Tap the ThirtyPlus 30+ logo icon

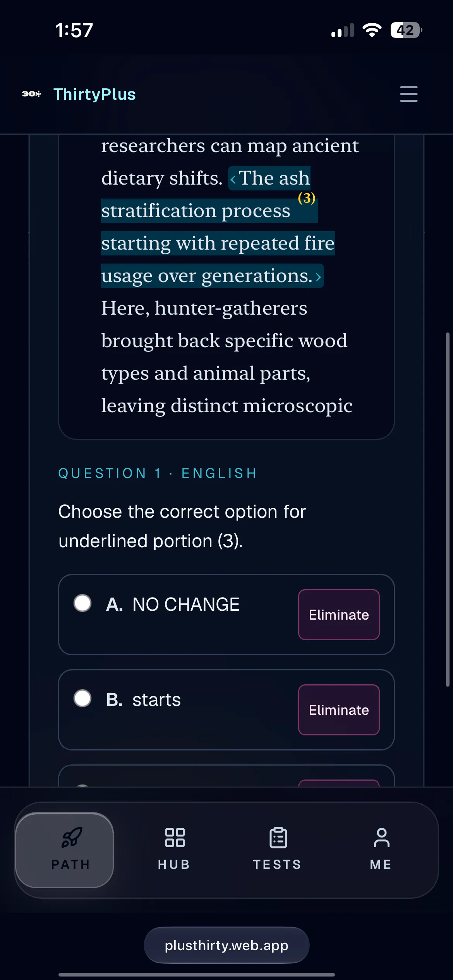(x=31, y=94)
